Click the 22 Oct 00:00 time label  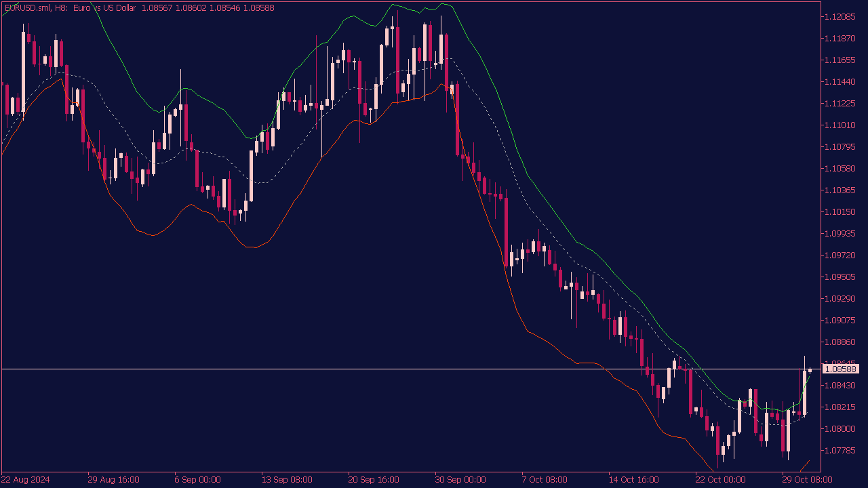pos(721,480)
